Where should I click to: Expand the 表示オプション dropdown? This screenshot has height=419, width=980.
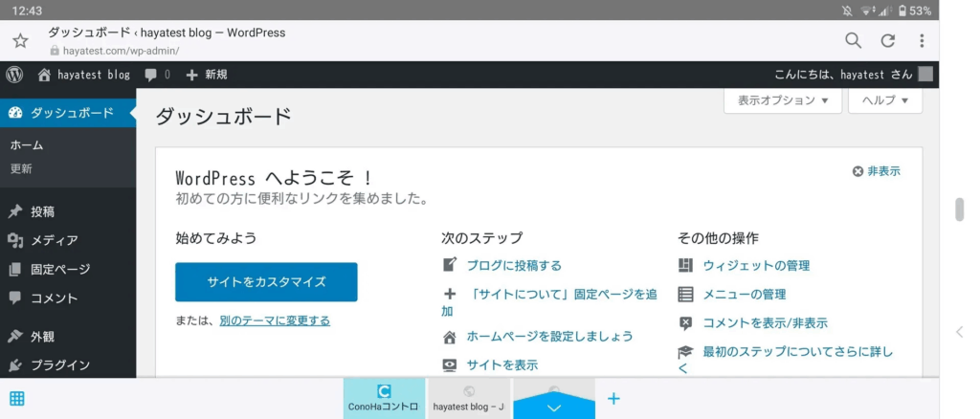[783, 100]
